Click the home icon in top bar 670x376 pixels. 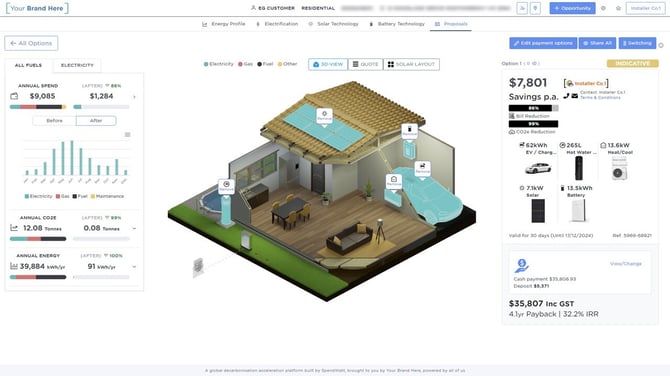pyautogui.click(x=618, y=8)
